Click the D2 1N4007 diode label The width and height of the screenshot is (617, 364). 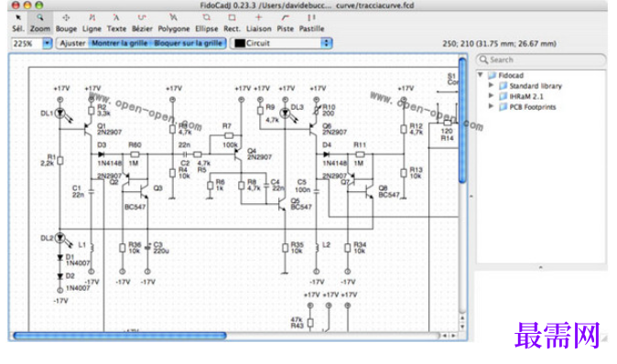78,282
